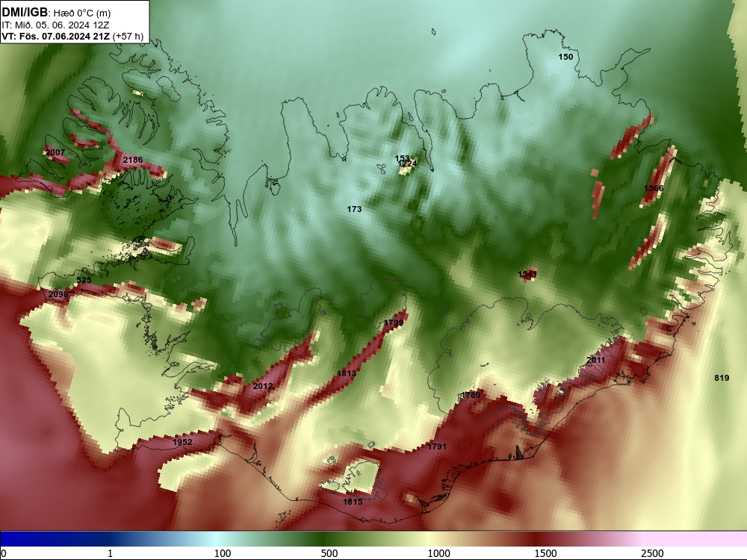Image resolution: width=747 pixels, height=560 pixels.
Task: Click the map value 1789
Action: (471, 395)
